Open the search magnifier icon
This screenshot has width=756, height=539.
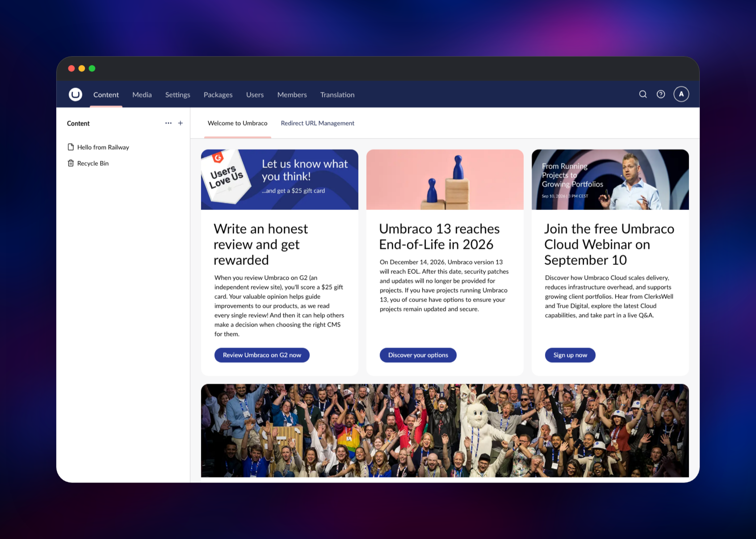(643, 94)
